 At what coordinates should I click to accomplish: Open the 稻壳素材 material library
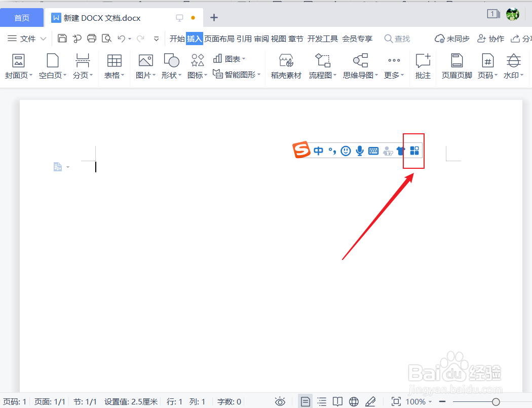pyautogui.click(x=285, y=65)
